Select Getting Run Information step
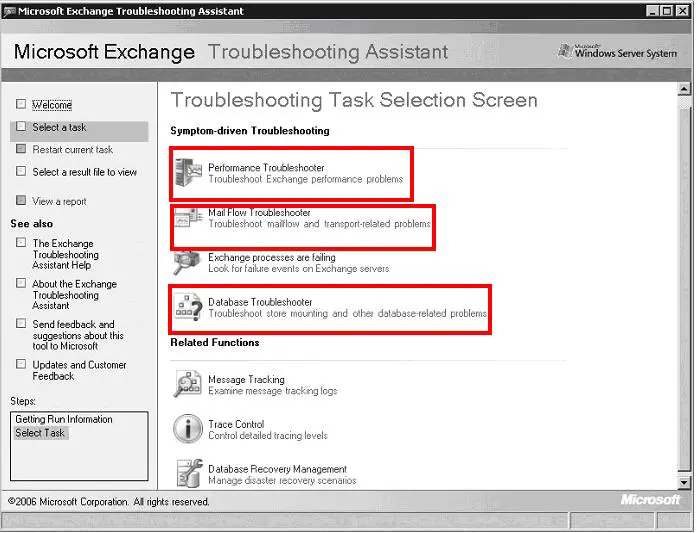This screenshot has height=533, width=697. click(64, 419)
